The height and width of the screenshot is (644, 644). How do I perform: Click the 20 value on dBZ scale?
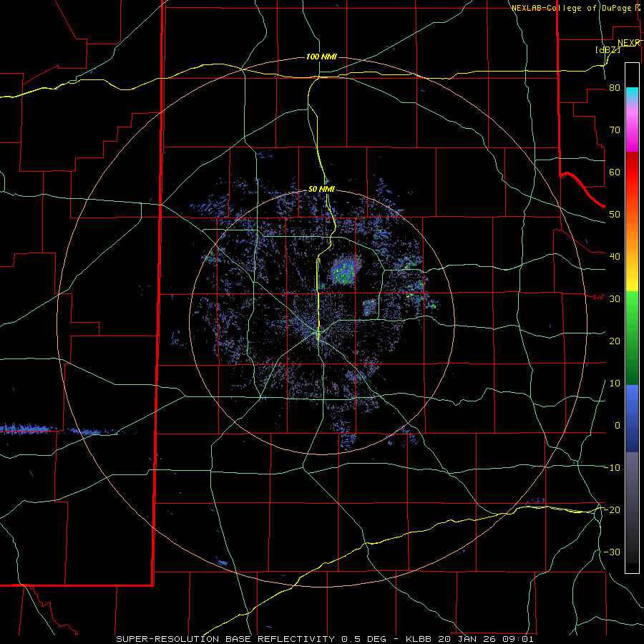615,341
